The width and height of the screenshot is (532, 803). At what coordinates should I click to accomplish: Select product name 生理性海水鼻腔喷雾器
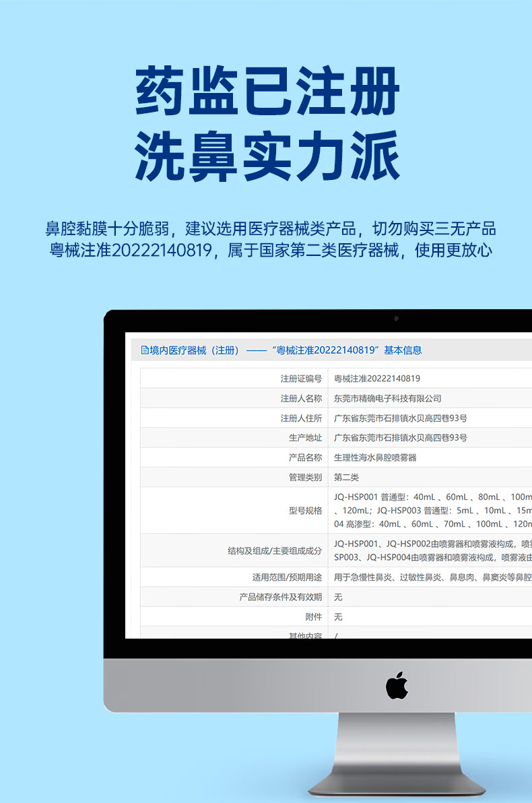tap(375, 457)
